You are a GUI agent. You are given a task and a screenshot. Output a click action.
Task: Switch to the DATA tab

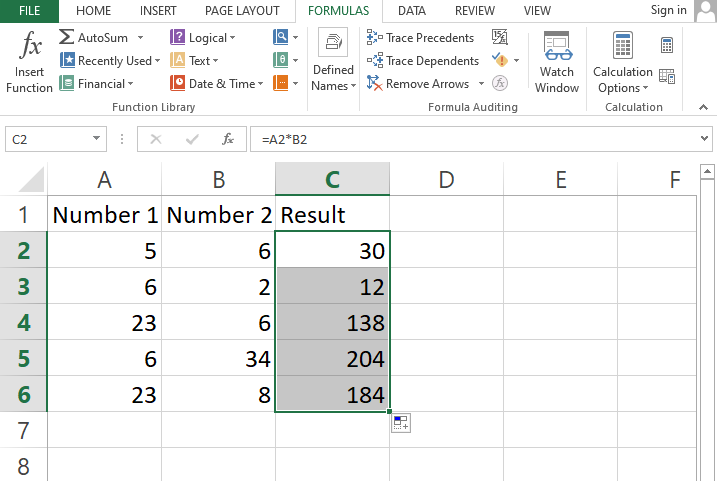(x=413, y=11)
